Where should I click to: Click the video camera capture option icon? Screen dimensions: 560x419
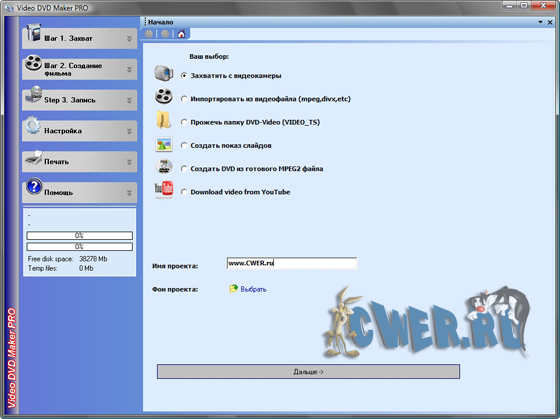164,73
